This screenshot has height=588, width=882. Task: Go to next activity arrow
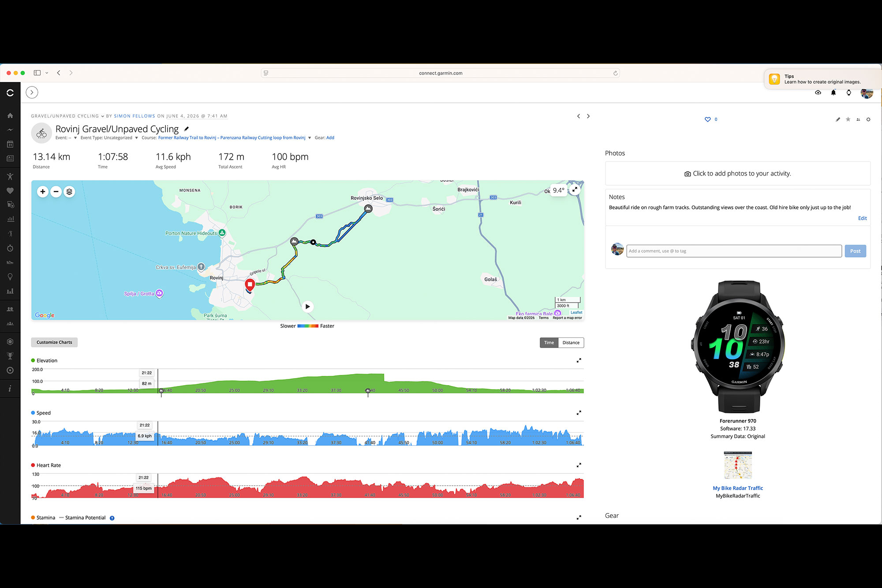pos(588,116)
